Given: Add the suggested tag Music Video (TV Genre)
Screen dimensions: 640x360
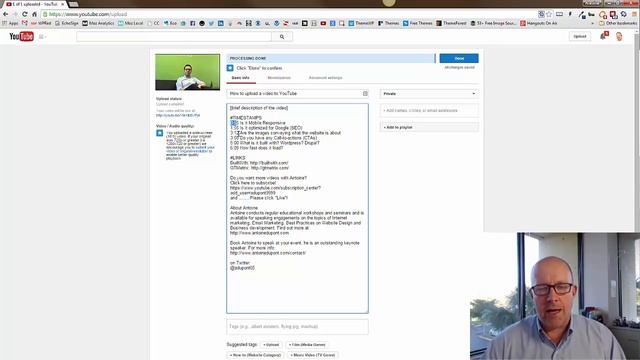Looking at the screenshot, I should pyautogui.click(x=313, y=355).
